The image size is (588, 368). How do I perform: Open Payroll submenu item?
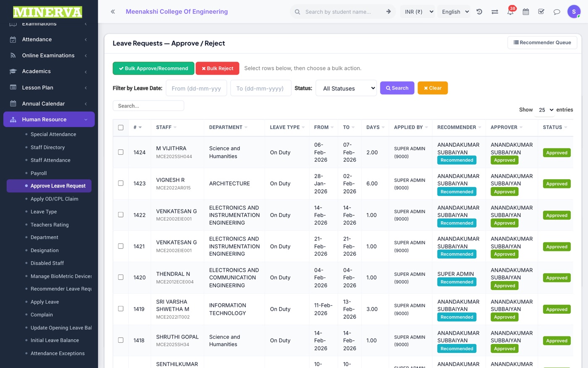(39, 173)
